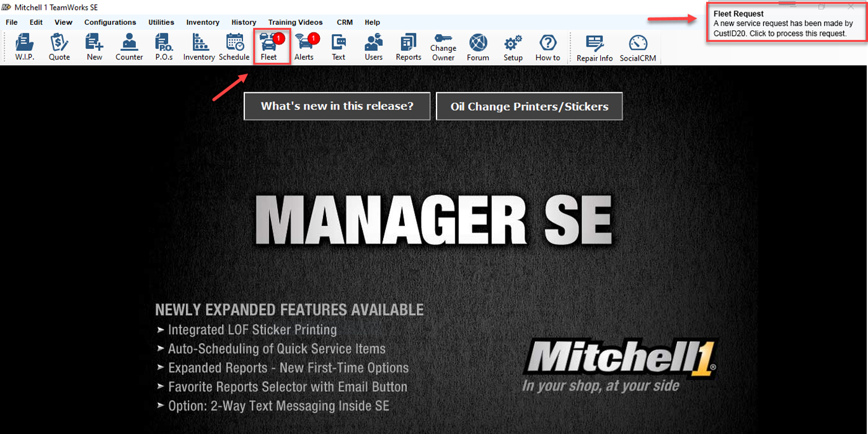Open the View menu
The image size is (868, 434).
(x=63, y=22)
